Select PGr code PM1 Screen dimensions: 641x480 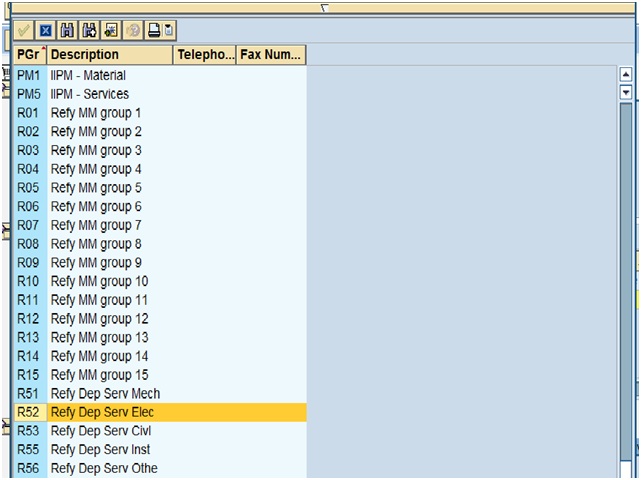[x=29, y=76]
